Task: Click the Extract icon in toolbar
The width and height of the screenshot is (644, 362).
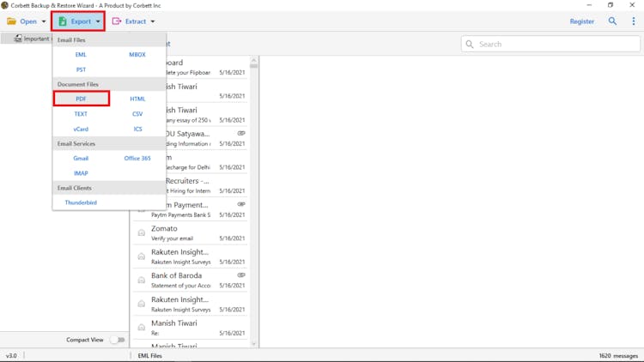Action: 117,21
